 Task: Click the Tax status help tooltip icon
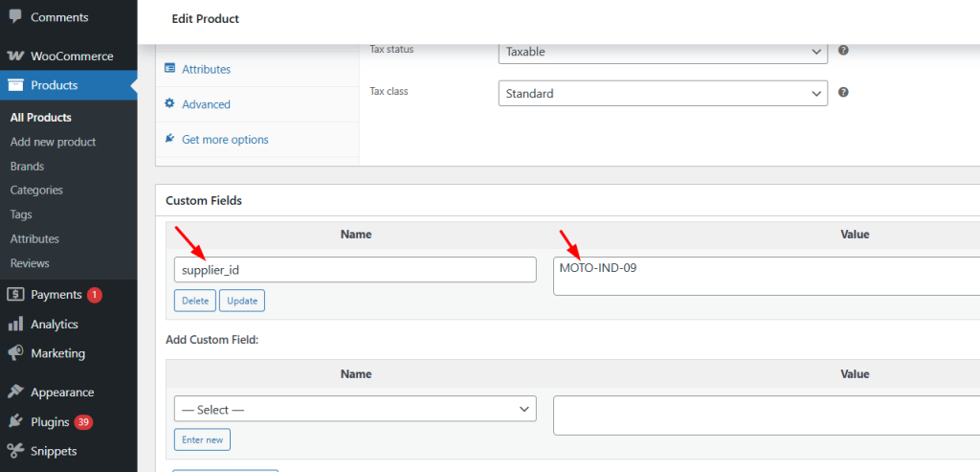pos(843,50)
